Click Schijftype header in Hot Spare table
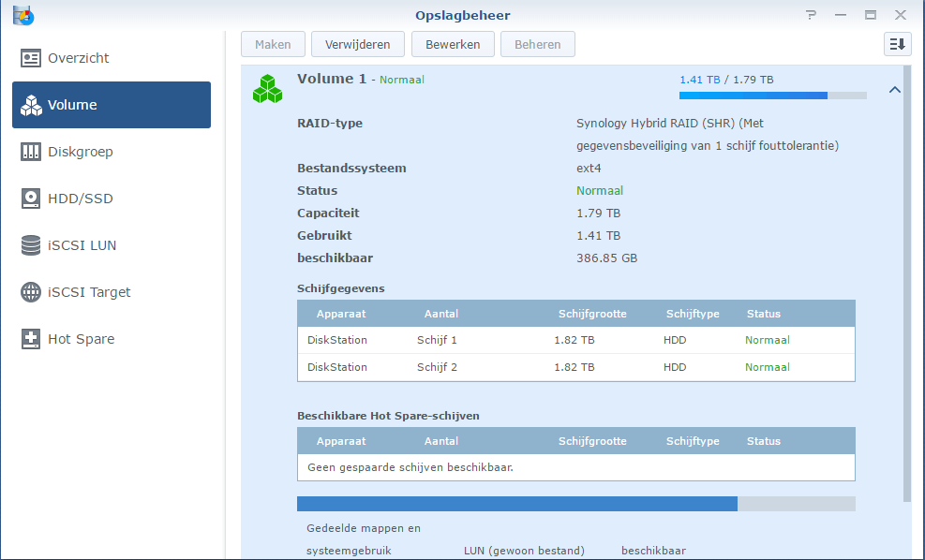Image resolution: width=925 pixels, height=560 pixels. 693,441
